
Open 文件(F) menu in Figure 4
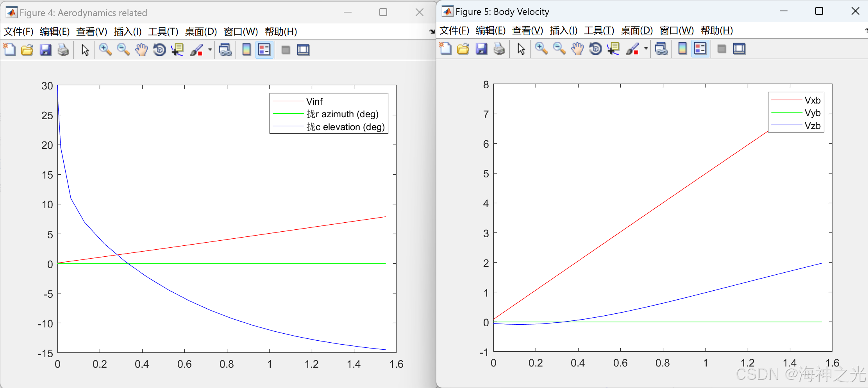coord(18,31)
